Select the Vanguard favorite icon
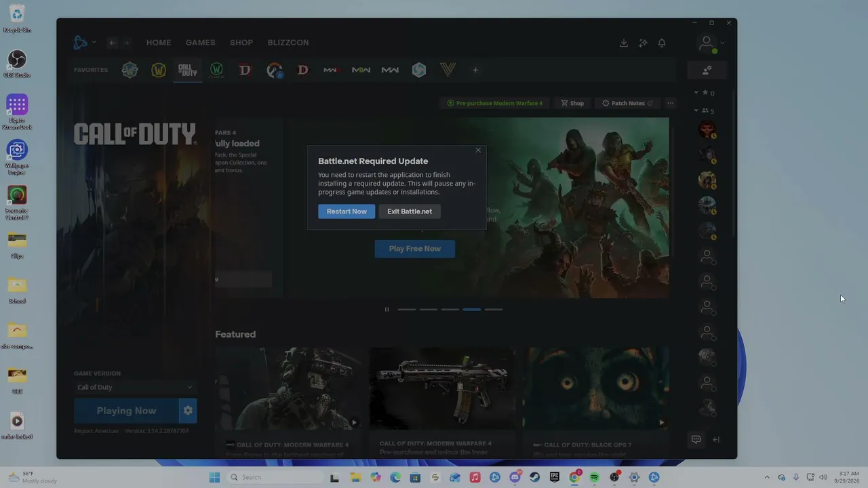868x488 pixels. pos(448,70)
